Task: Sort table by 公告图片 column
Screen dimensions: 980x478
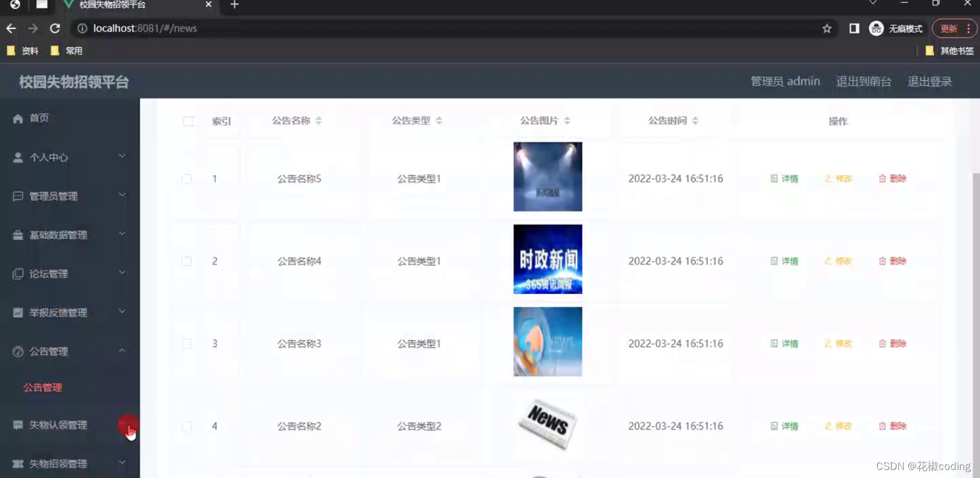Action: click(567, 121)
